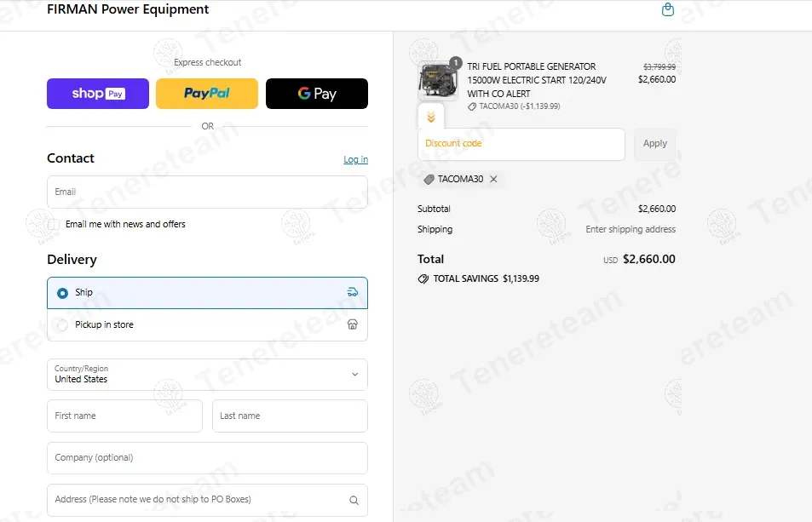812x522 pixels.
Task: Remove the TACOMA30 discount code
Action: click(493, 179)
